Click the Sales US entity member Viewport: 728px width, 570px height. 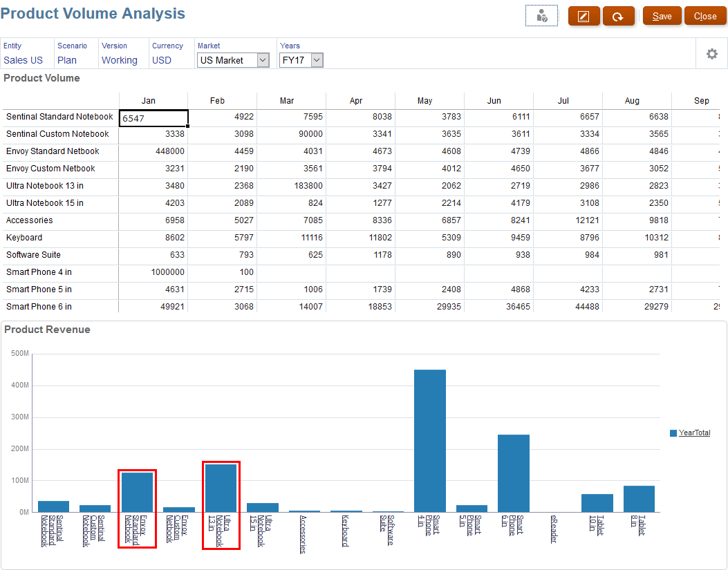pyautogui.click(x=24, y=60)
